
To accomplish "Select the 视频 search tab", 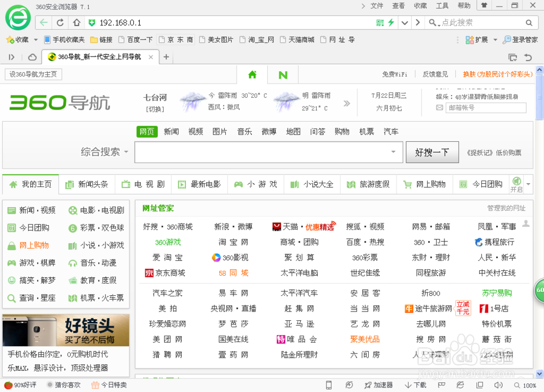I will pyautogui.click(x=196, y=132).
